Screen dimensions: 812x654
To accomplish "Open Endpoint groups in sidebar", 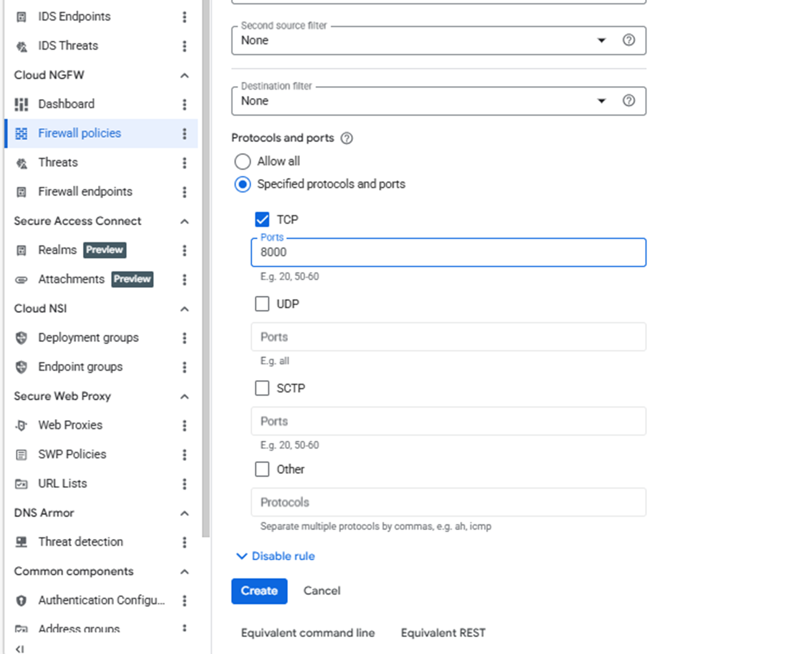I will pos(80,367).
